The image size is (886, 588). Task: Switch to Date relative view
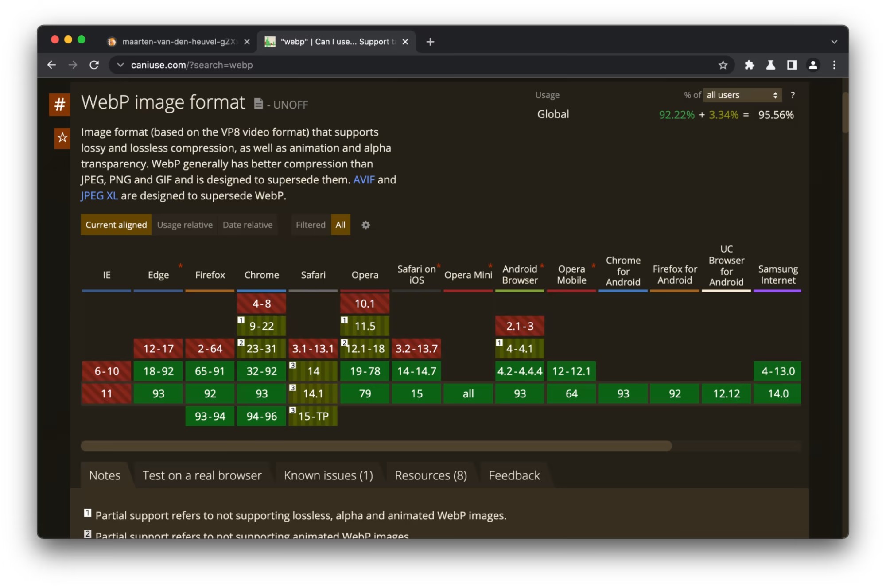[248, 225]
